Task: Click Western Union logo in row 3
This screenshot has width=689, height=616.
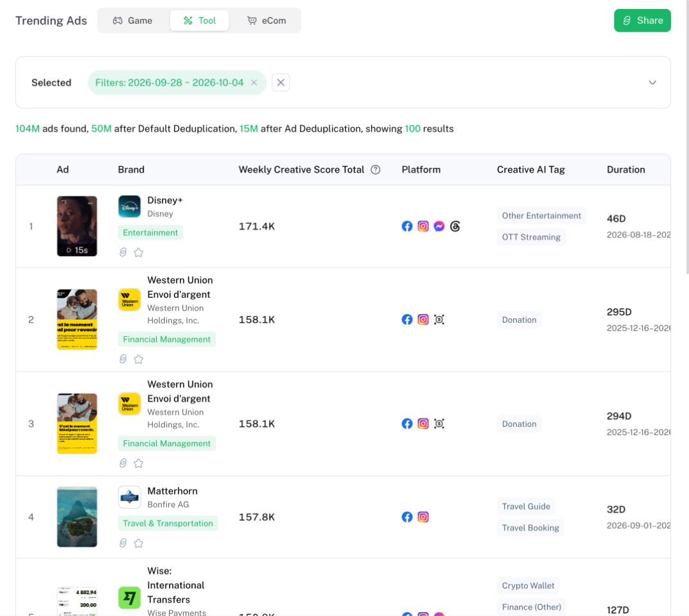Action: point(129,404)
